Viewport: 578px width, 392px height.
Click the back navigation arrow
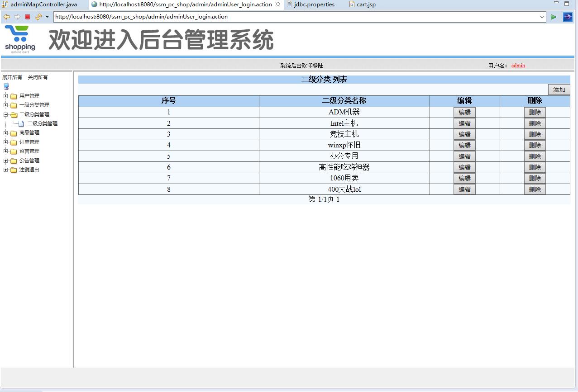6,17
